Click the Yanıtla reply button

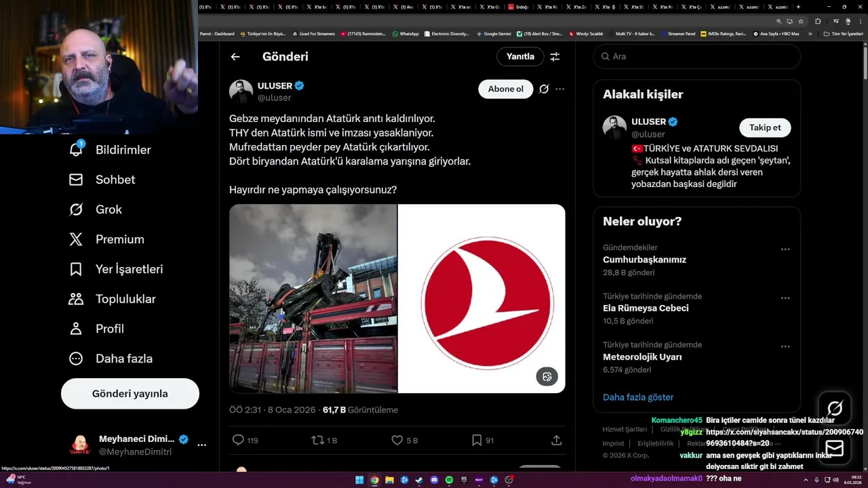tap(520, 57)
